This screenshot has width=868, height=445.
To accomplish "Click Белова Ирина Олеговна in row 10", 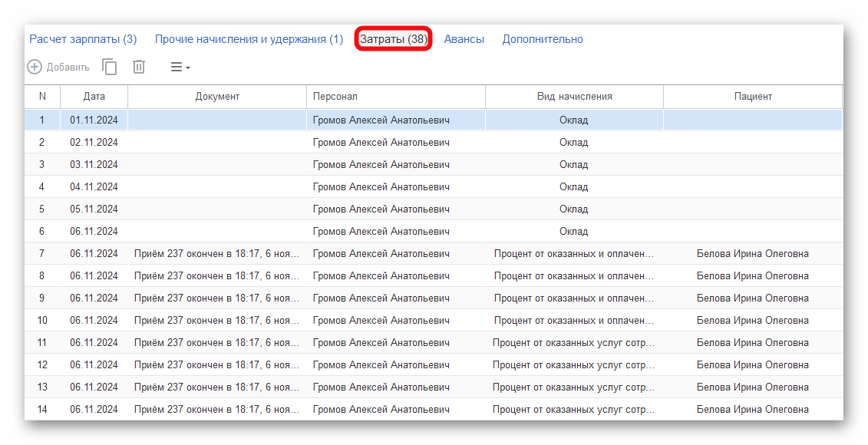I will click(x=752, y=320).
